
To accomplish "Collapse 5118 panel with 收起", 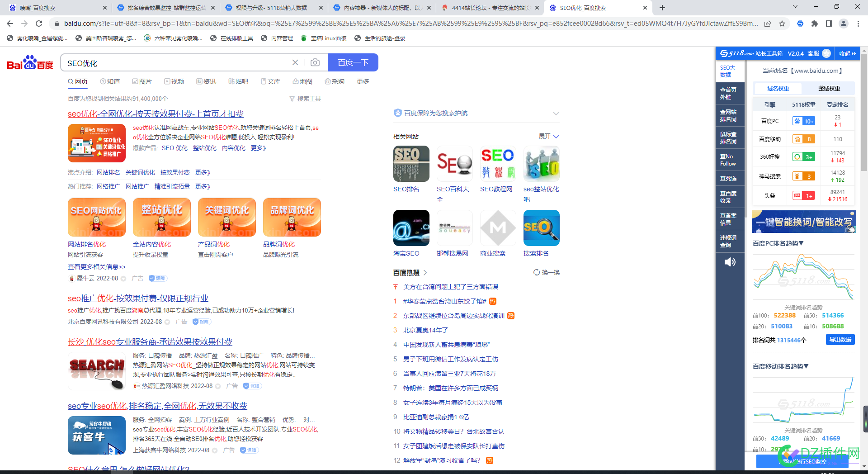I will tap(847, 53).
